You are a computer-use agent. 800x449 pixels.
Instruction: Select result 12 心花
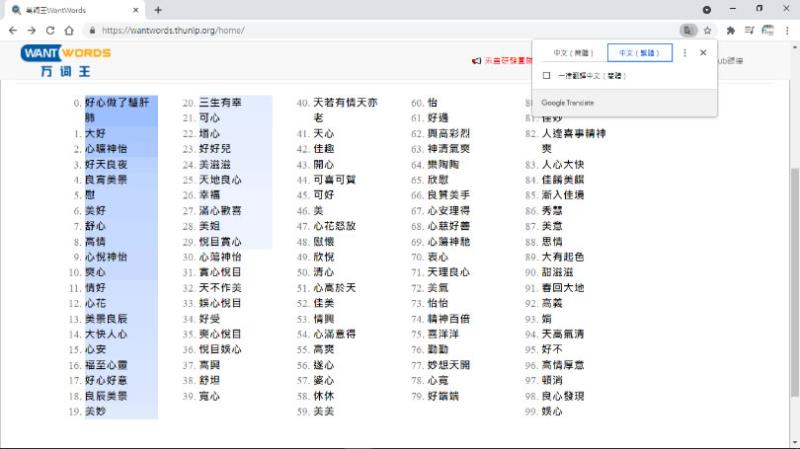tap(95, 303)
